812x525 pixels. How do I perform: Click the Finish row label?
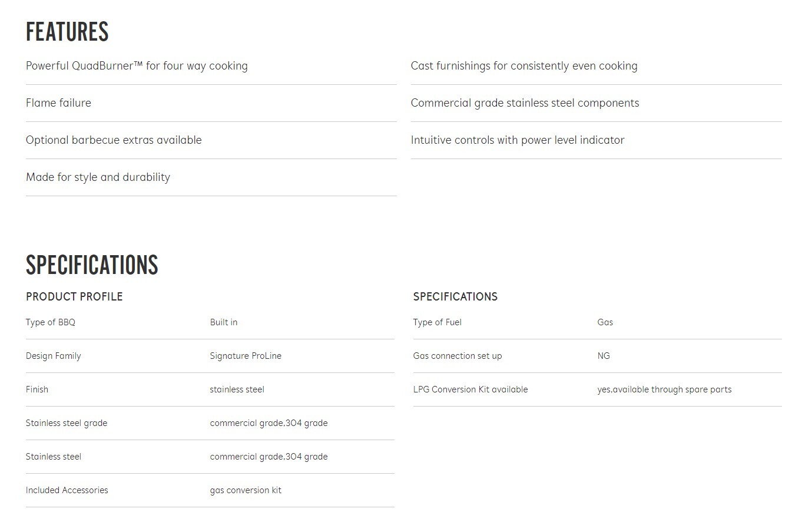coord(37,389)
